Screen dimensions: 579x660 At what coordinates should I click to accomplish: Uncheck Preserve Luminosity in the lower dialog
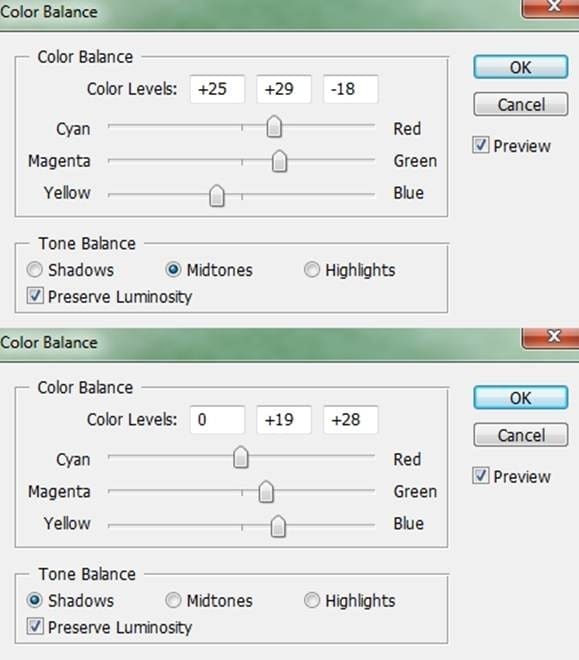click(35, 626)
